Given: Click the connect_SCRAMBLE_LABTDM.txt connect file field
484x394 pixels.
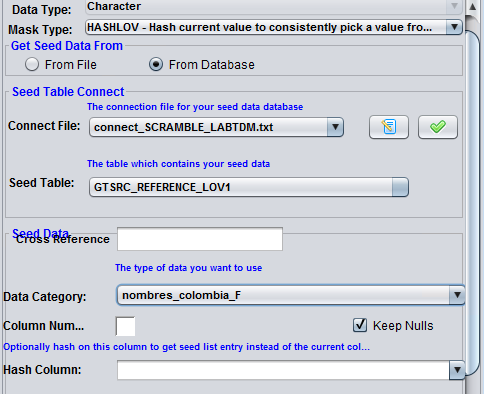Looking at the screenshot, I should pyautogui.click(x=209, y=127).
